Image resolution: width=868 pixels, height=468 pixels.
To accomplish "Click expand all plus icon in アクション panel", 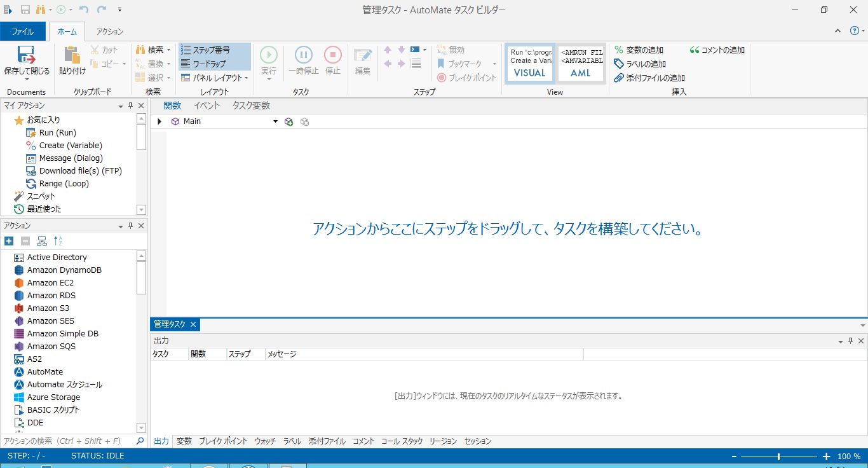I will coord(9,241).
